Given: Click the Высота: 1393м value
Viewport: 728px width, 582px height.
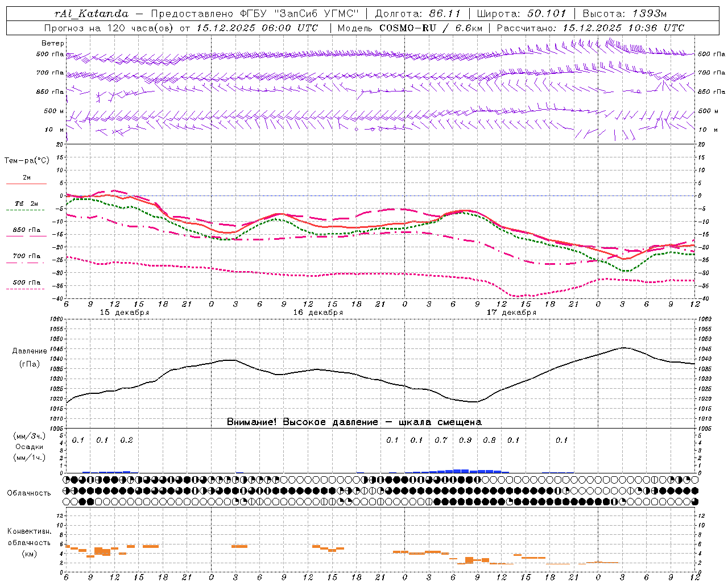Looking at the screenshot, I should click(624, 14).
